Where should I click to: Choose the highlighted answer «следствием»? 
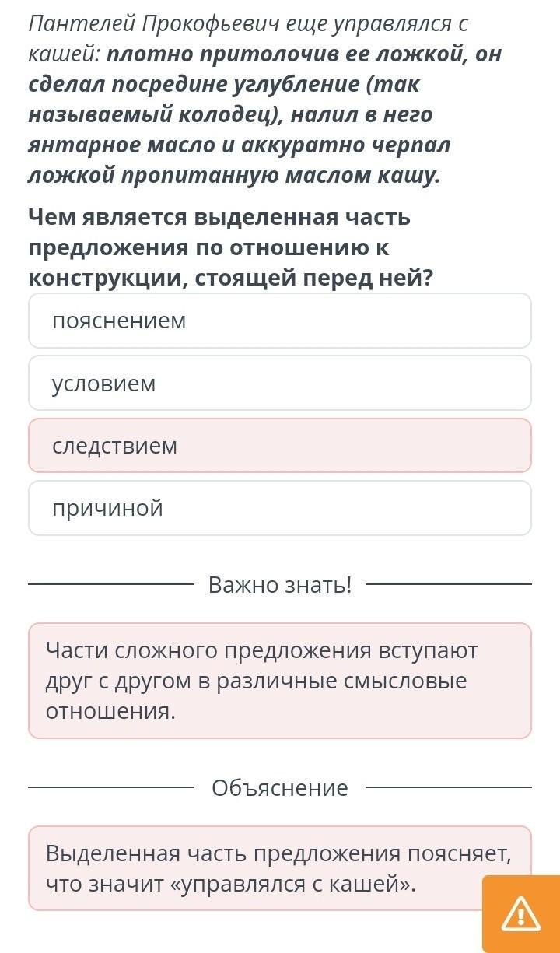coord(280,445)
